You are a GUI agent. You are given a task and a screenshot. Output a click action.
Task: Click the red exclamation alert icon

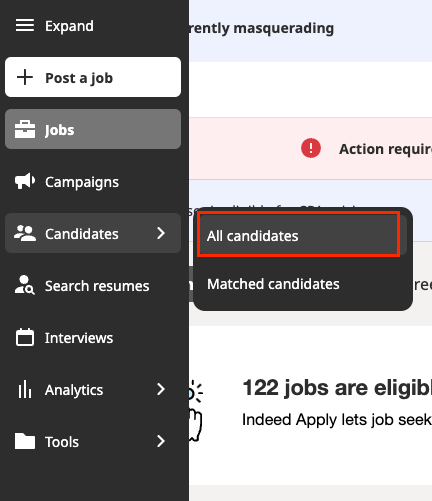311,148
